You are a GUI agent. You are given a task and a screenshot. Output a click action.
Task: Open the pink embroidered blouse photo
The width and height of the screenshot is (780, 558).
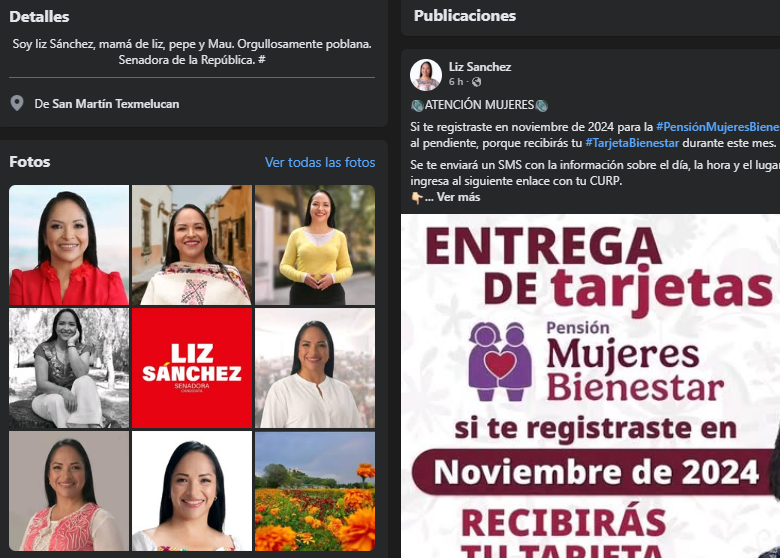click(x=69, y=491)
